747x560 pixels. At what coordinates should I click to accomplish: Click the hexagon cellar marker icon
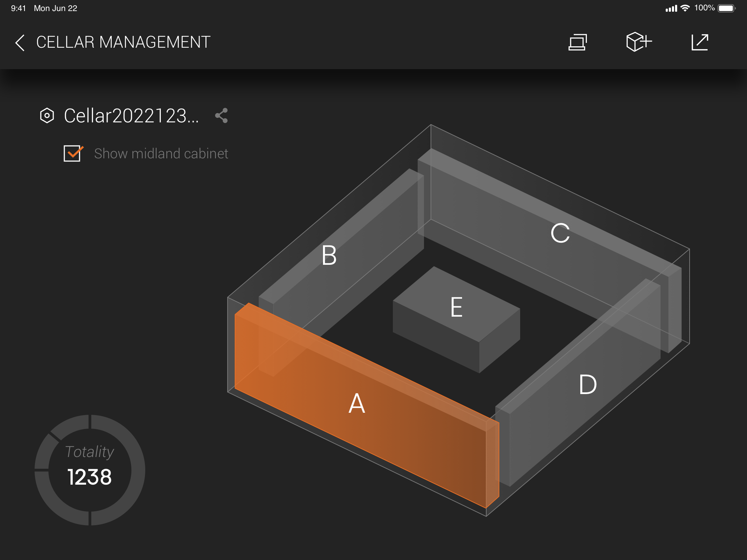coord(47,116)
